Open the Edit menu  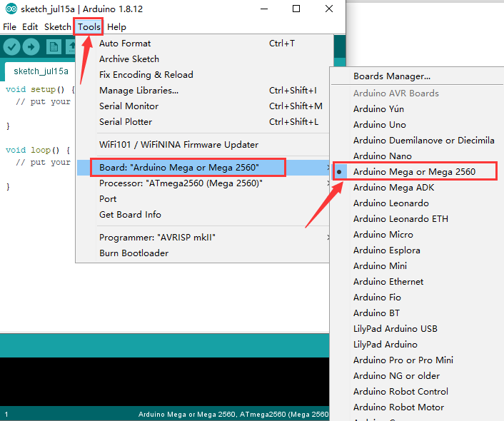pyautogui.click(x=30, y=27)
